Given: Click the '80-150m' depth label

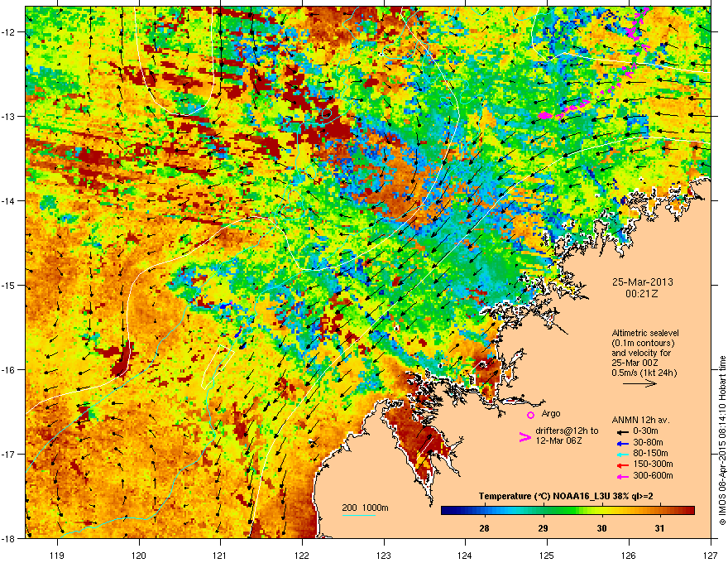Looking at the screenshot, I should click(x=650, y=453).
